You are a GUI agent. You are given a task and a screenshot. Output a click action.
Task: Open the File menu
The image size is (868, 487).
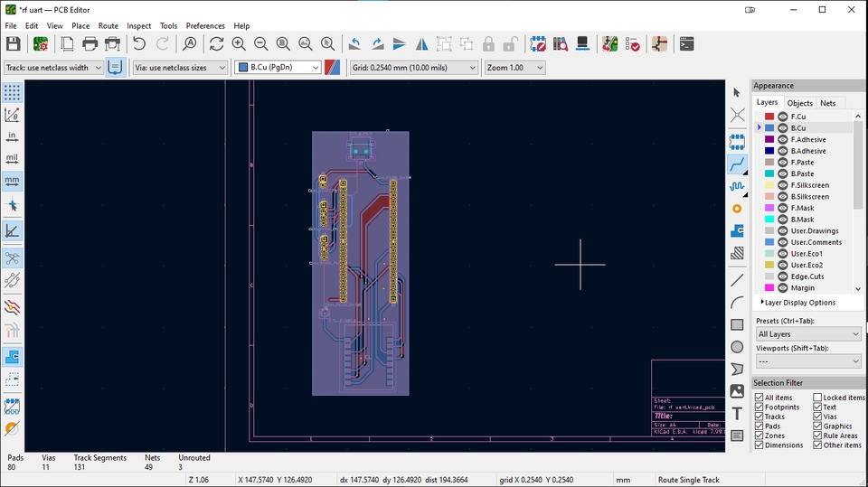click(x=11, y=25)
